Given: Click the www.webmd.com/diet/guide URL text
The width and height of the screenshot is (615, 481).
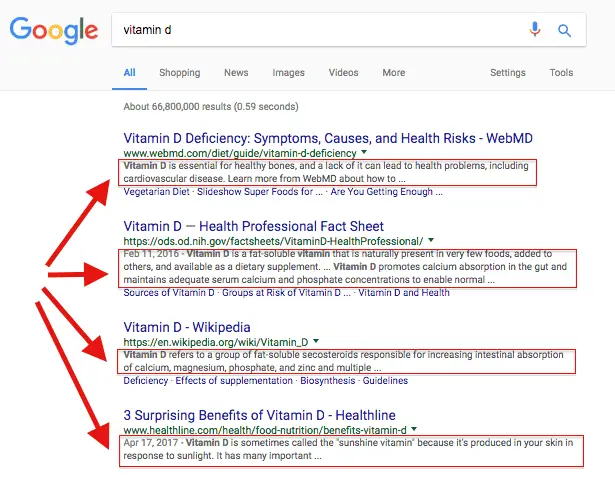Looking at the screenshot, I should [240, 153].
